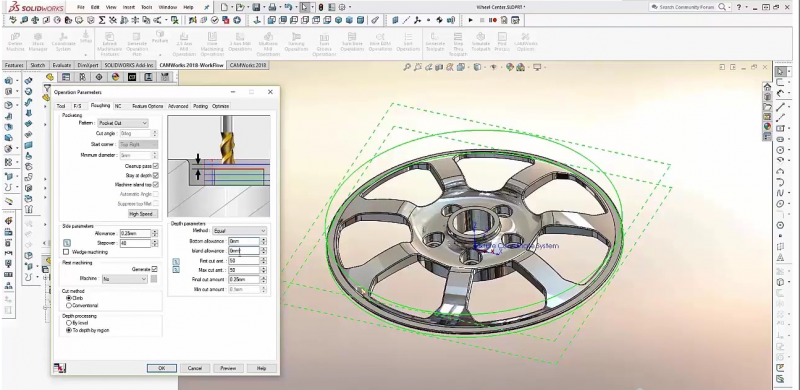800x390 pixels.
Task: Switch to the F/S tab
Action: [78, 106]
